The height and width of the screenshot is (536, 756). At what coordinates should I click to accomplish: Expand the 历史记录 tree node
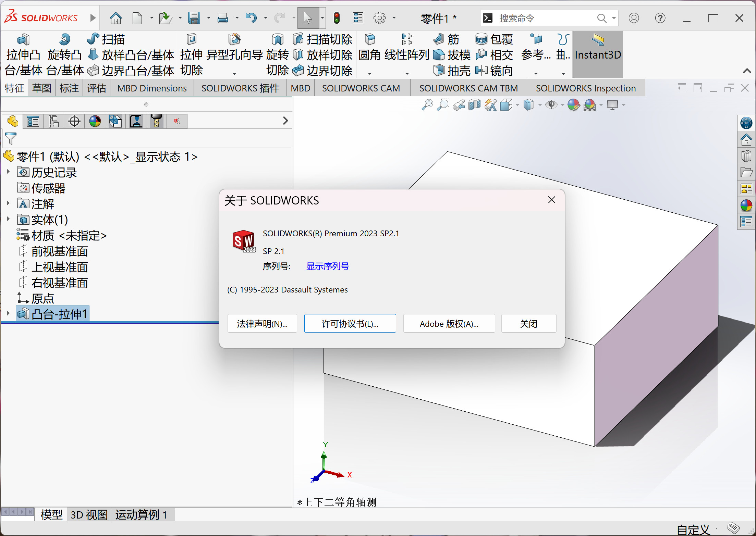[8, 171]
